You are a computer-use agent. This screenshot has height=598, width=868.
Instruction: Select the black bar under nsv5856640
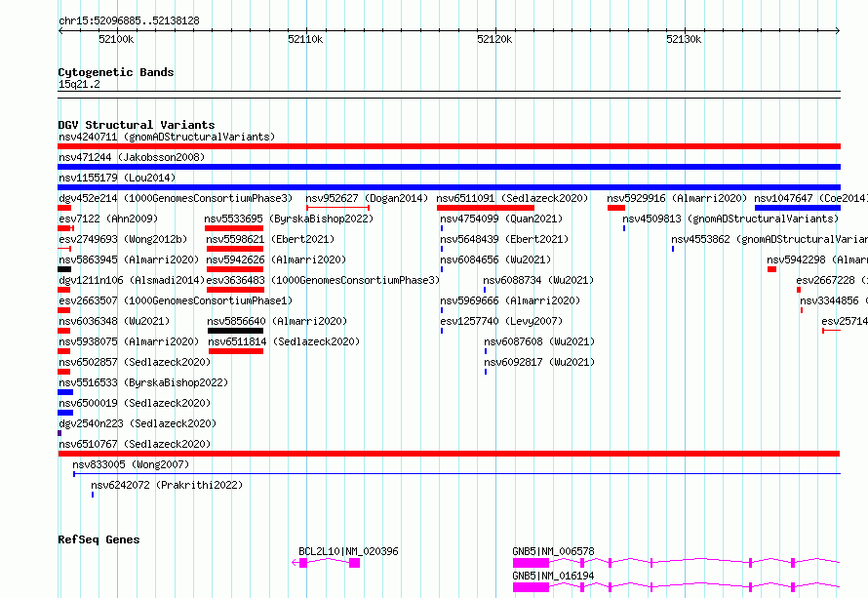[x=235, y=331]
